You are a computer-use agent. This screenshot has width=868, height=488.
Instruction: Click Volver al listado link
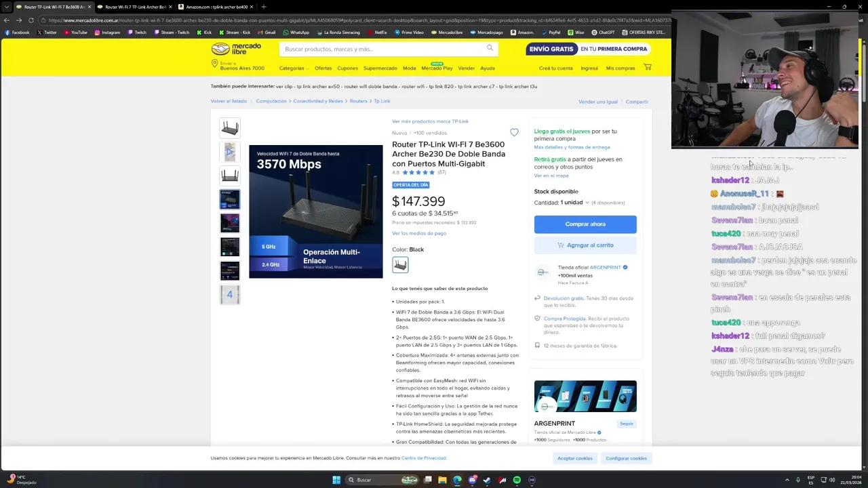pos(229,101)
